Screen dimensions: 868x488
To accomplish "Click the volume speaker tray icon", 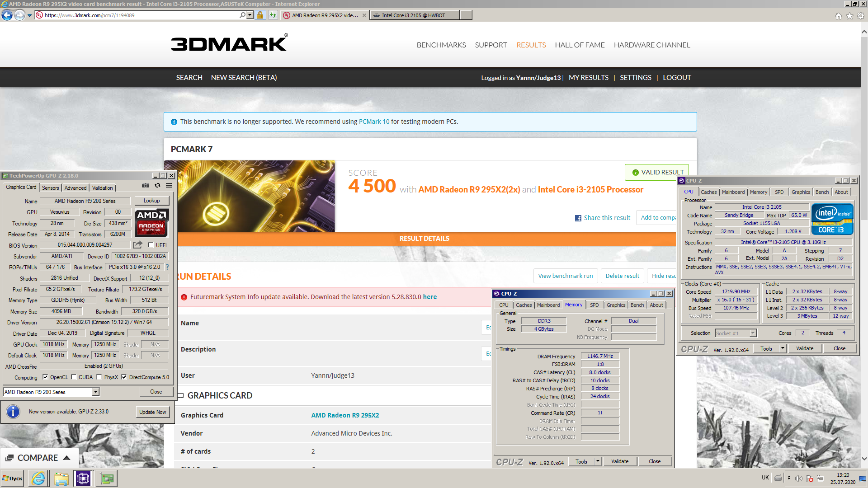I will 798,479.
